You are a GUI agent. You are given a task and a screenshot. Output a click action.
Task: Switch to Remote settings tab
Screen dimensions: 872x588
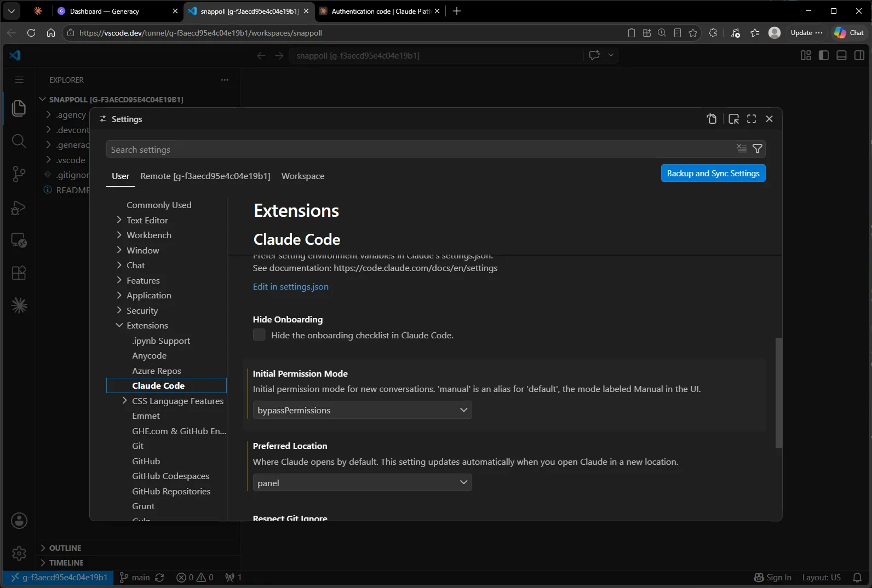(x=205, y=176)
